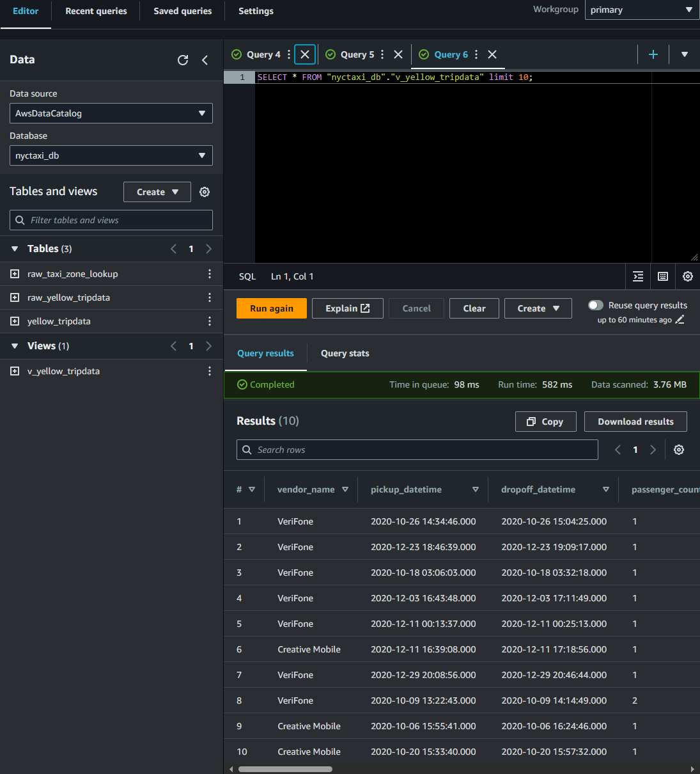Screen dimensions: 700x774
Task: Click row 6 vendor 'Creative Mobile' cell
Action: click(309, 649)
